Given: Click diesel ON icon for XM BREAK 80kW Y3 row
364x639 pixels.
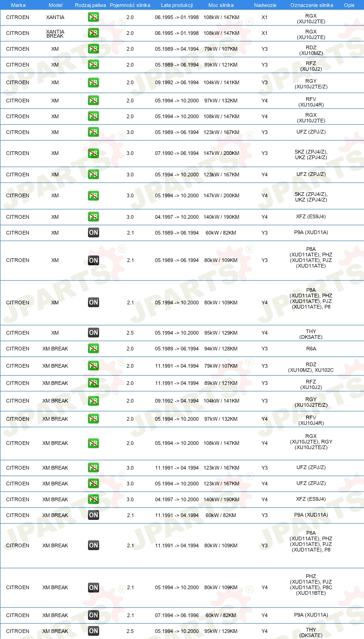Looking at the screenshot, I should pos(94,545).
